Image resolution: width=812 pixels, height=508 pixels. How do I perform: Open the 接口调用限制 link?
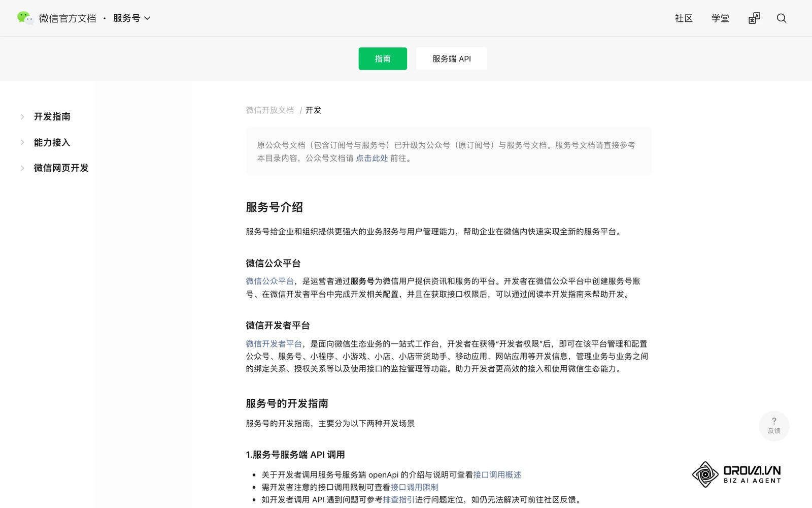pos(415,487)
